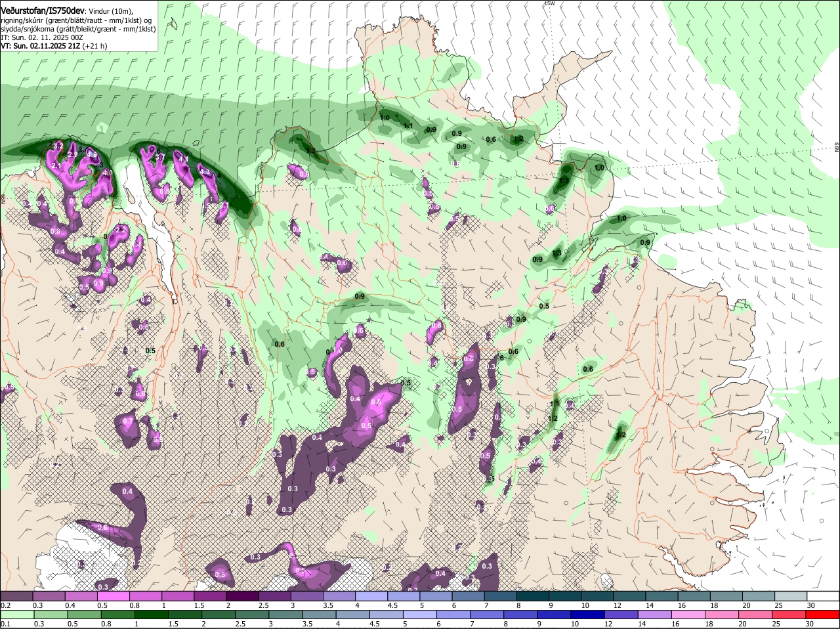Screen dimensions: 840x629
Task: Click the dark mauve 0.2 snow scale swatch
Action: coord(16,596)
